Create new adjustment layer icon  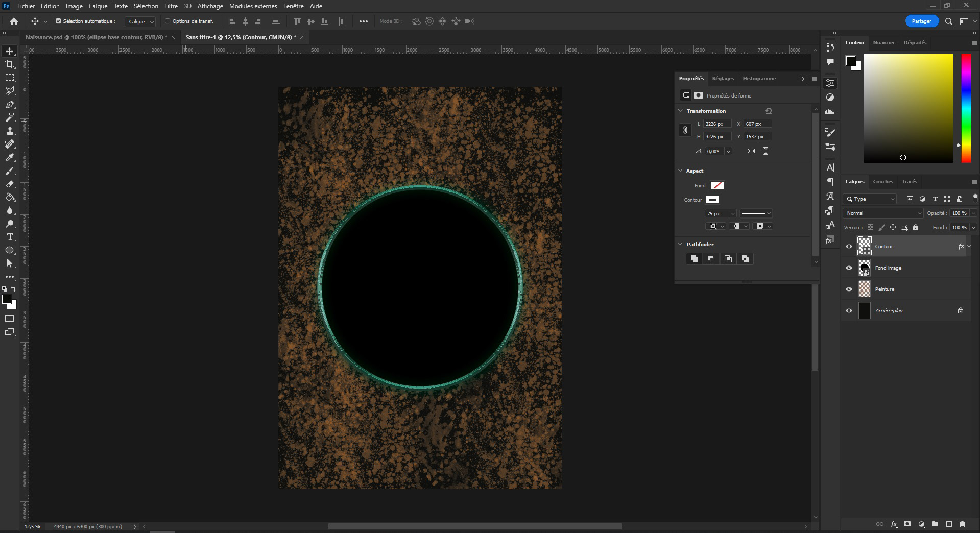[x=921, y=524]
